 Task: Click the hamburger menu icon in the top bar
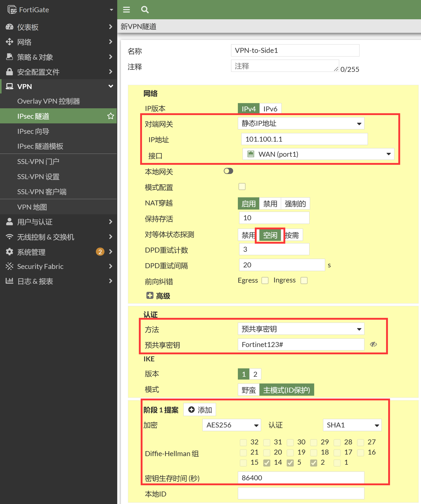click(x=126, y=10)
